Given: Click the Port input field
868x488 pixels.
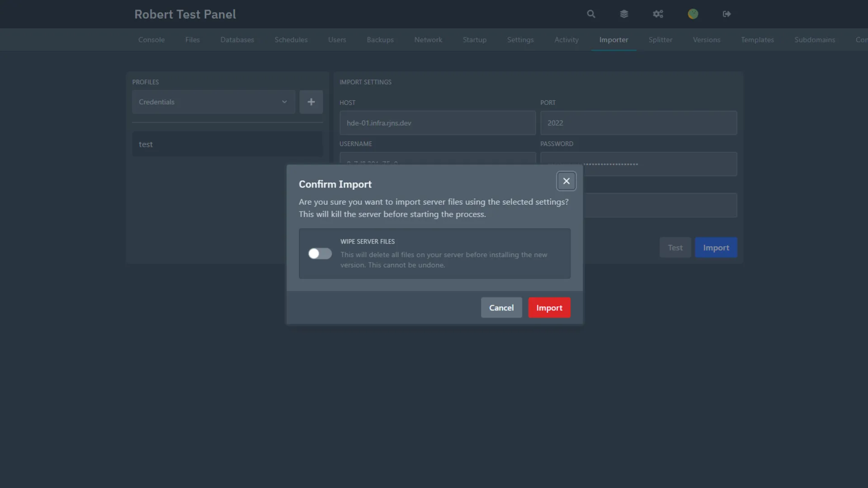Looking at the screenshot, I should pos(638,123).
